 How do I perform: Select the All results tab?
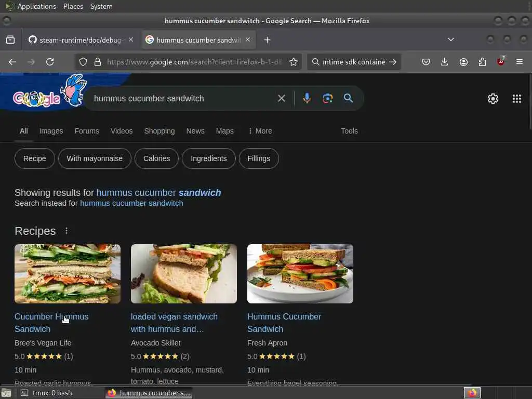click(x=24, y=131)
